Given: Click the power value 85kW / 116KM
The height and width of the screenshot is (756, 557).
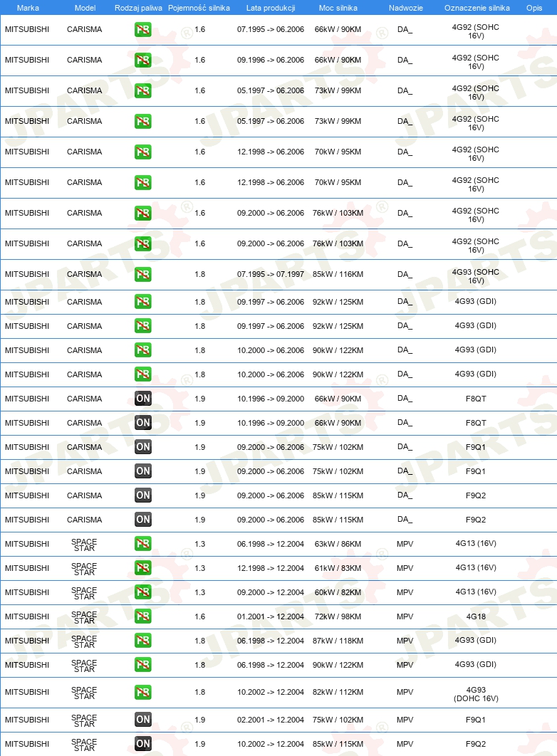Looking at the screenshot, I should click(x=338, y=274).
